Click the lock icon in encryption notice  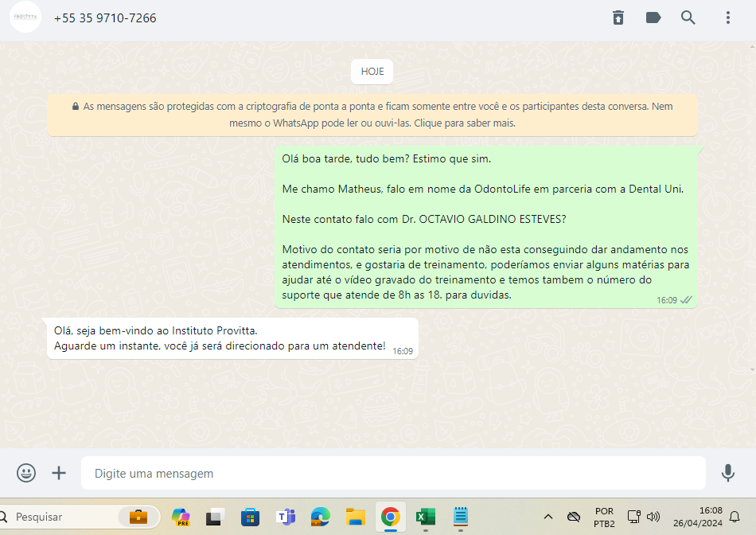pyautogui.click(x=76, y=106)
